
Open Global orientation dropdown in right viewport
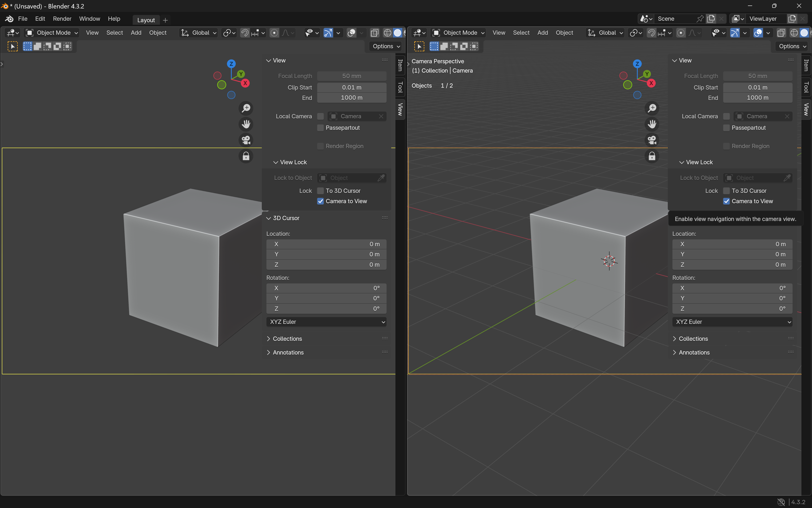coord(605,33)
